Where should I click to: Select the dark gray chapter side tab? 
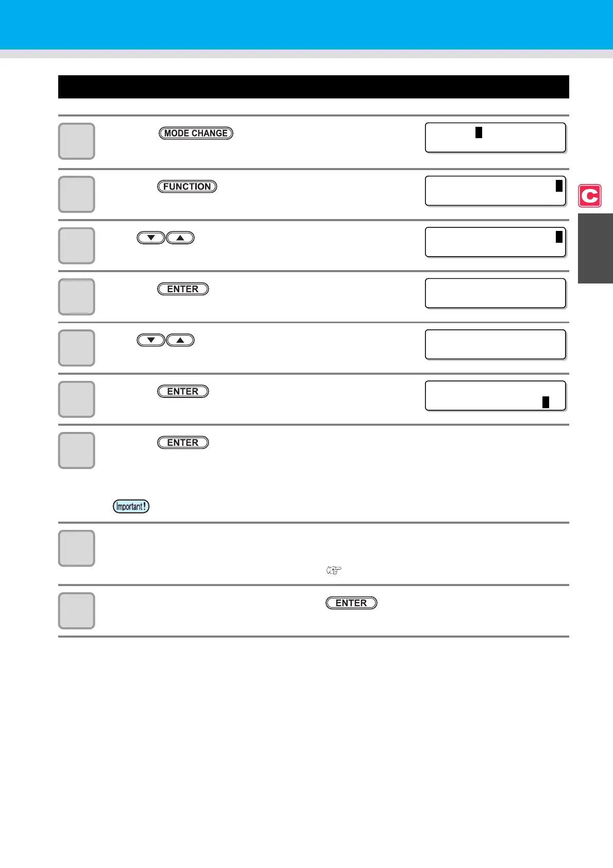point(595,248)
